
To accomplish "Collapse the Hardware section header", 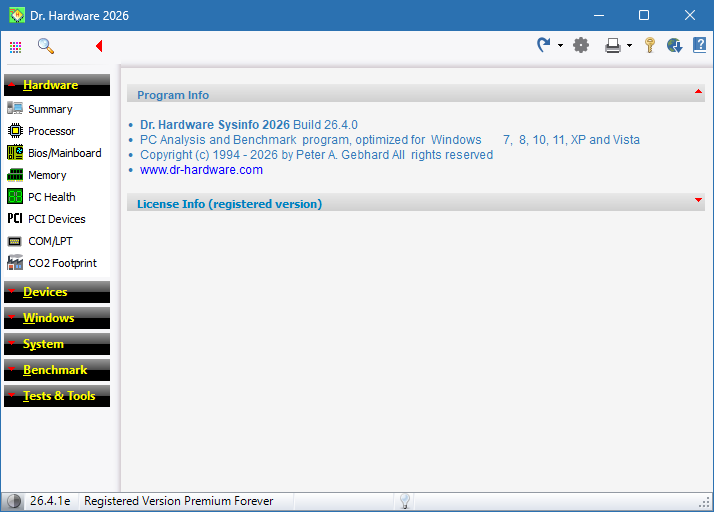I will click(x=57, y=85).
